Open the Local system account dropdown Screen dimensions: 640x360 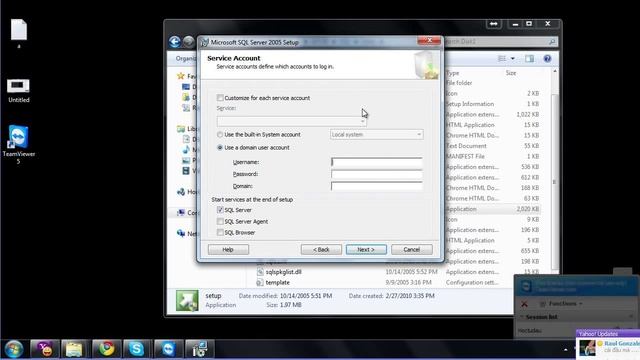click(376, 135)
